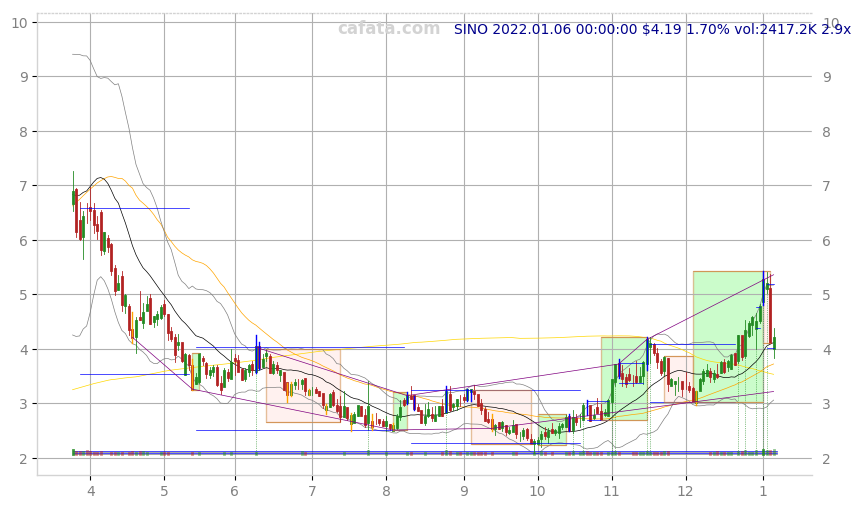The image size is (861, 509).
Task: Select the right axis price label 5
Action: pyautogui.click(x=827, y=295)
